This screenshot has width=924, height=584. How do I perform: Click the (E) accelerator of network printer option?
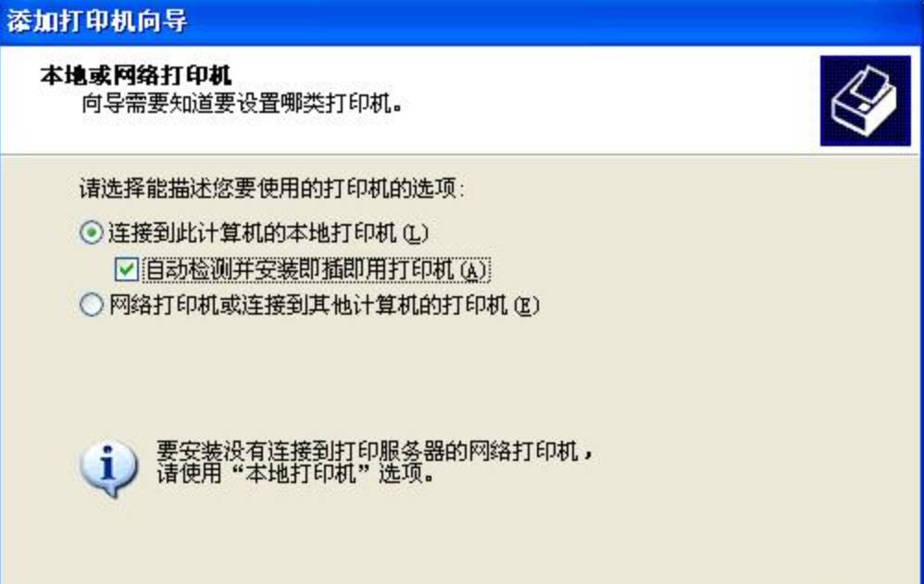[526, 305]
